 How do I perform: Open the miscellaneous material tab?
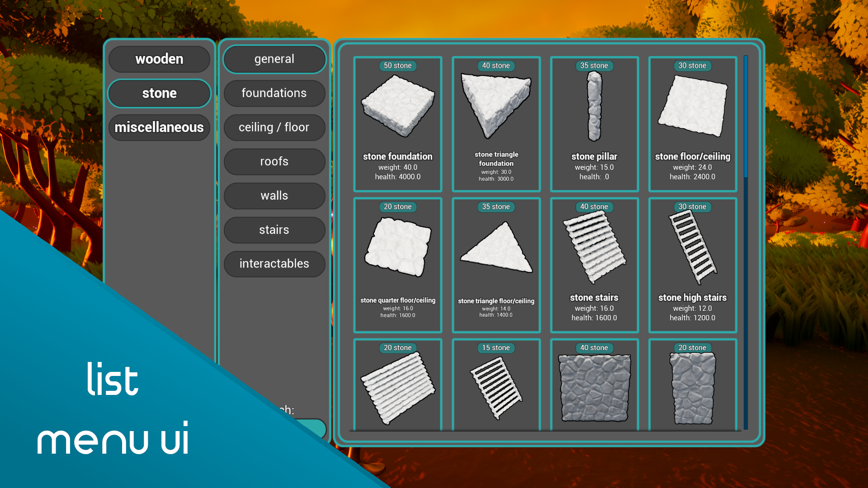pyautogui.click(x=159, y=127)
